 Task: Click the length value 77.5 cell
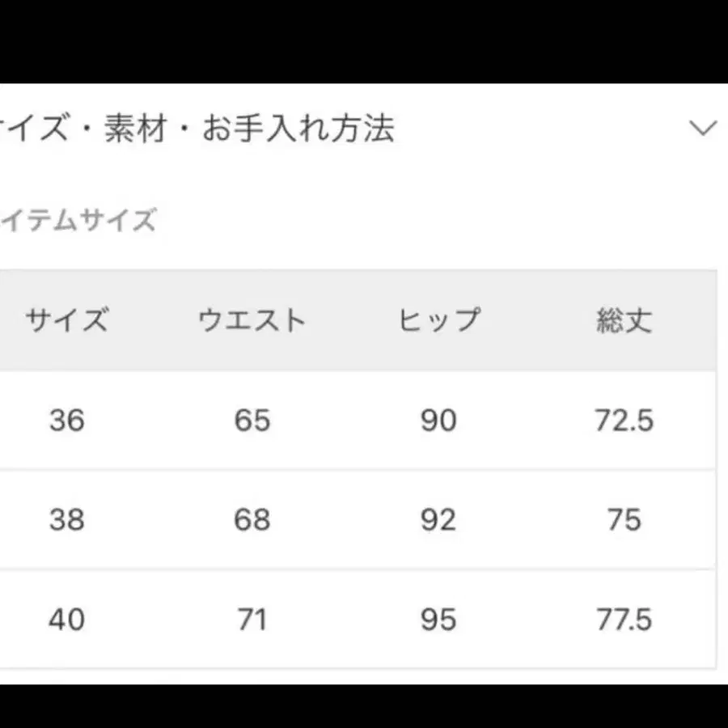(624, 620)
